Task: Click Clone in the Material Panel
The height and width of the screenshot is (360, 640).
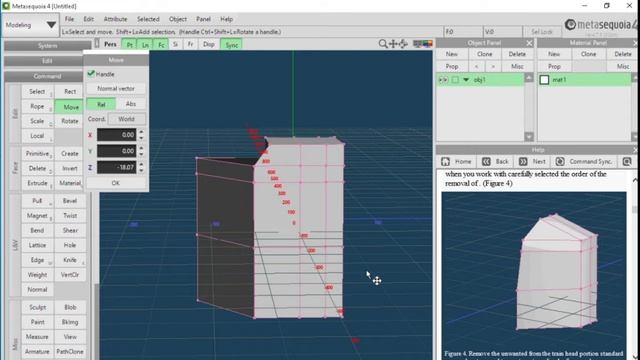Action: [x=588, y=54]
